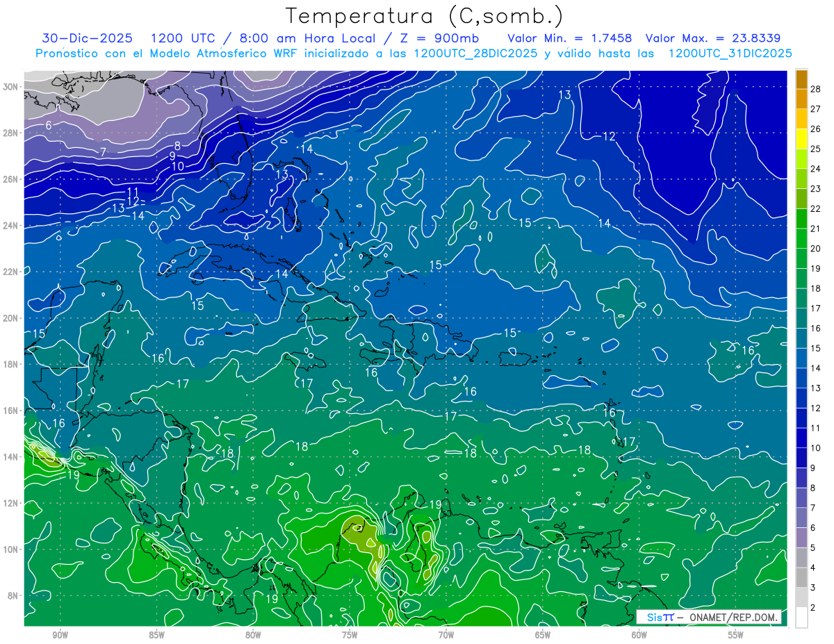Screen dimensions: 834x644
Task: Click the gray legend band between 3 and 4
Action: click(x=801, y=577)
